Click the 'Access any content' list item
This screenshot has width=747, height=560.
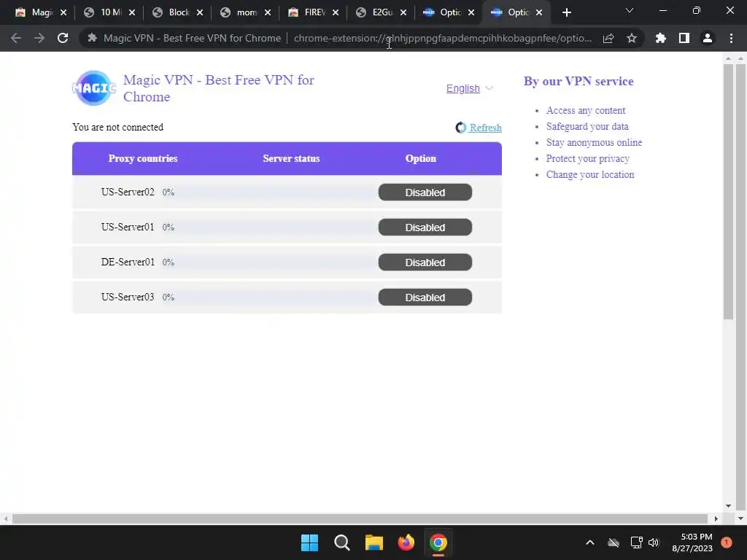[x=586, y=111]
